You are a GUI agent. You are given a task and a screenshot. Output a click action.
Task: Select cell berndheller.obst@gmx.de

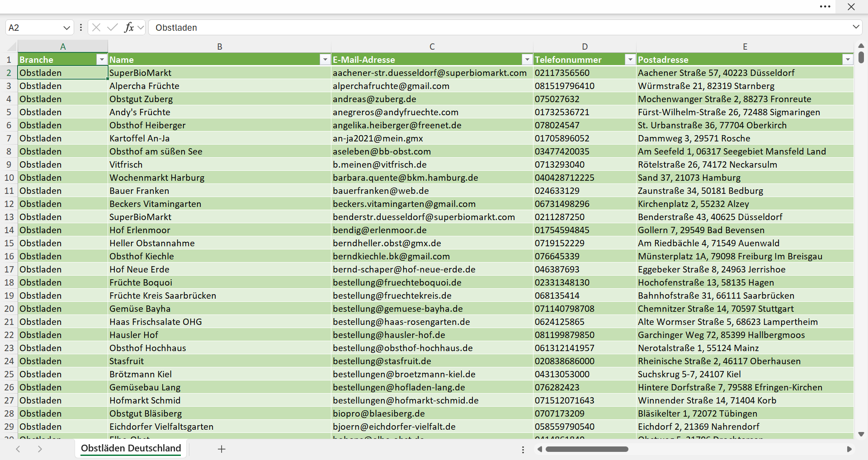432,243
